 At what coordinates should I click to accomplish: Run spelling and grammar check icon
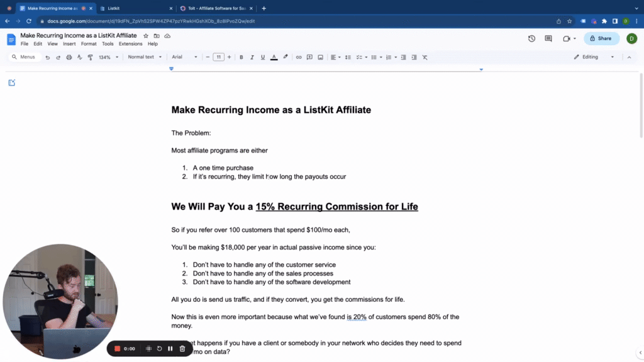click(x=80, y=57)
